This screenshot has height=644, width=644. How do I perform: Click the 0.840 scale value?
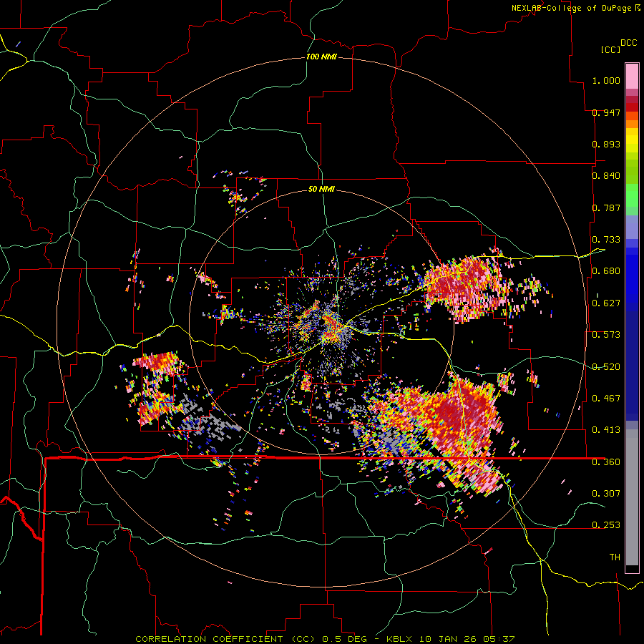(x=606, y=175)
